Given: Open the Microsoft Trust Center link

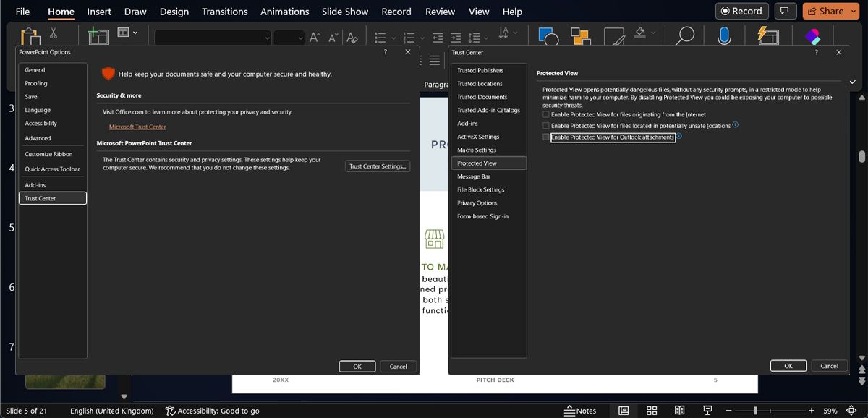Looking at the screenshot, I should click(x=137, y=127).
